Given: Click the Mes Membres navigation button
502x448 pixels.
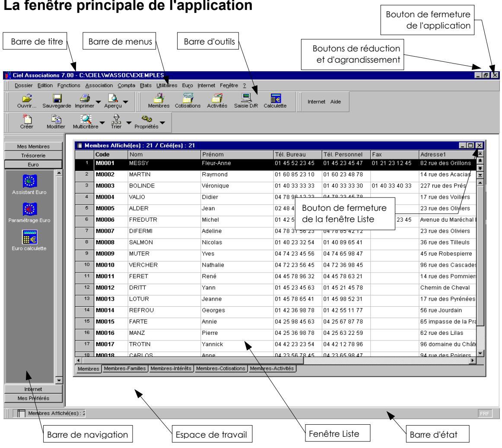Looking at the screenshot, I should pyautogui.click(x=33, y=146).
